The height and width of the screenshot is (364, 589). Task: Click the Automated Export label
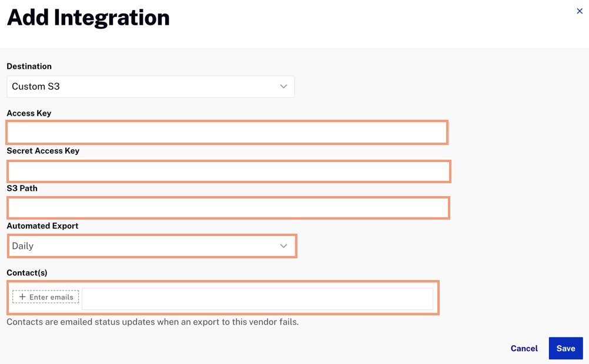click(42, 226)
